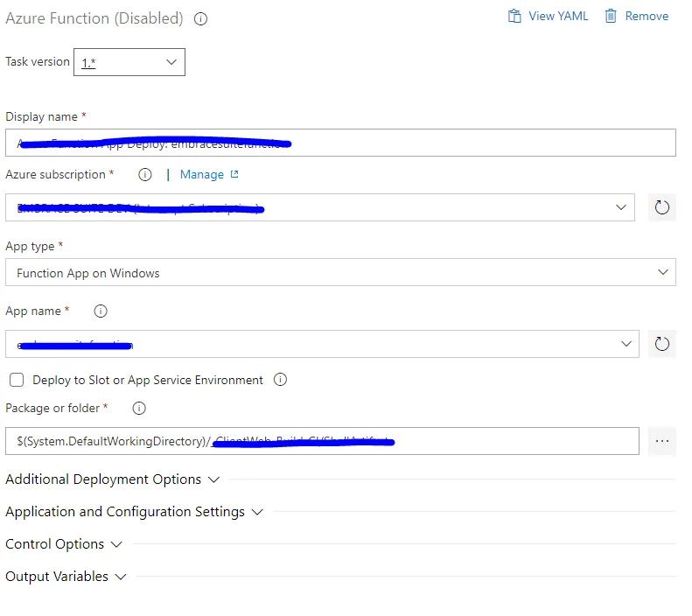Screen dimensions: 692x616
Task: Refresh the App name list
Action: pyautogui.click(x=662, y=344)
